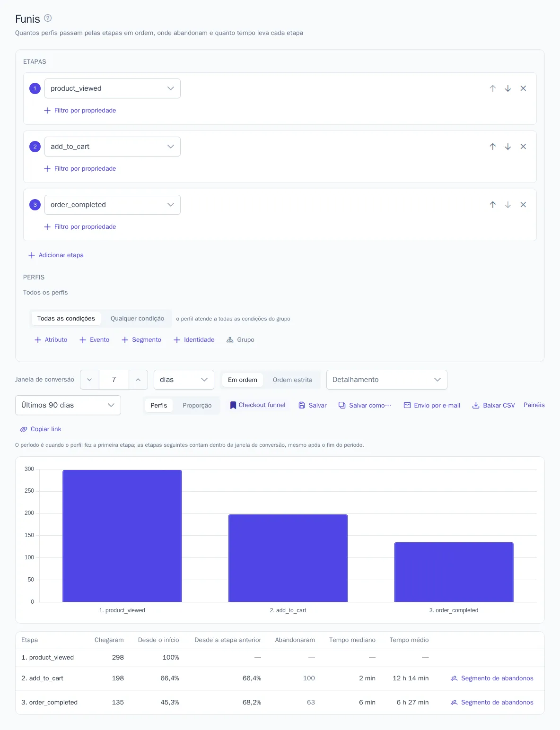Switch to Ordem estrita ordering
This screenshot has width=560, height=730.
[293, 380]
